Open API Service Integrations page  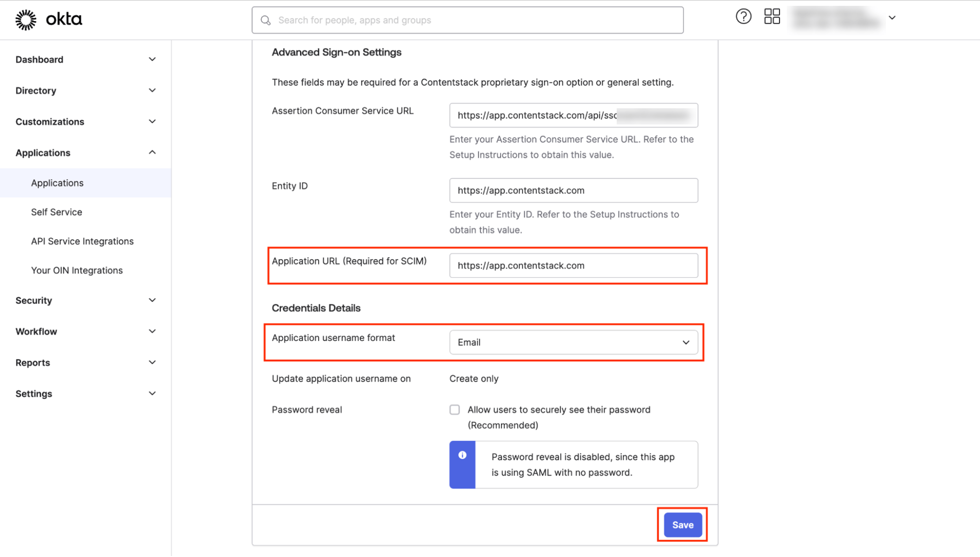coord(82,241)
